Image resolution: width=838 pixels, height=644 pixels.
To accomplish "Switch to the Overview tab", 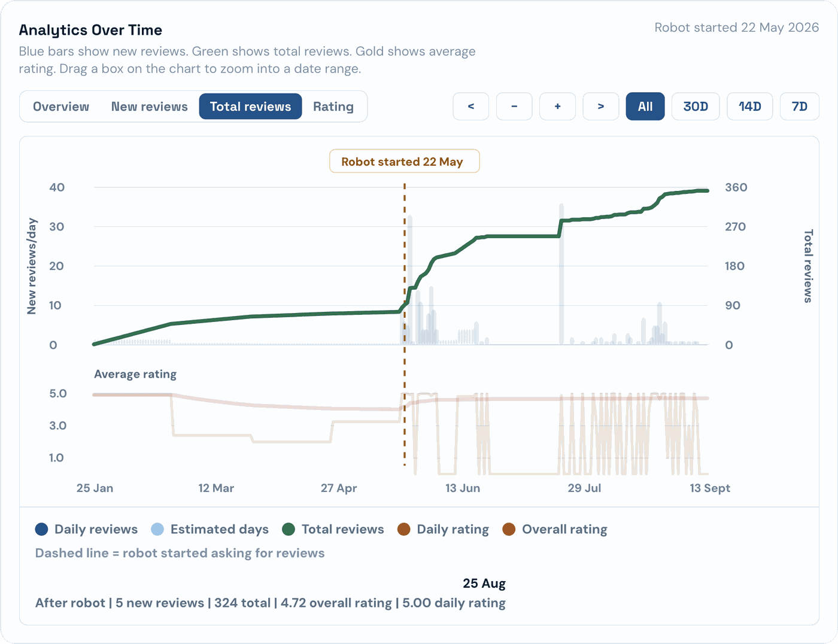I will click(x=61, y=107).
